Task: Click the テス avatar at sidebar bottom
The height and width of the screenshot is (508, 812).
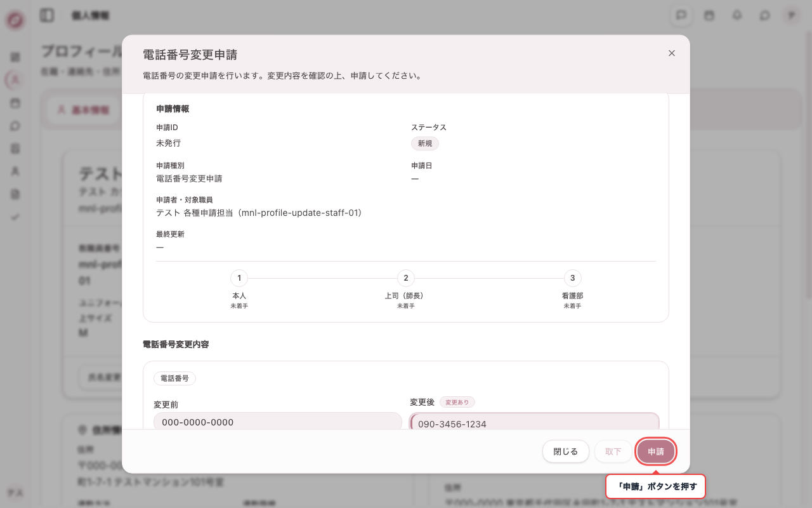Action: click(15, 492)
